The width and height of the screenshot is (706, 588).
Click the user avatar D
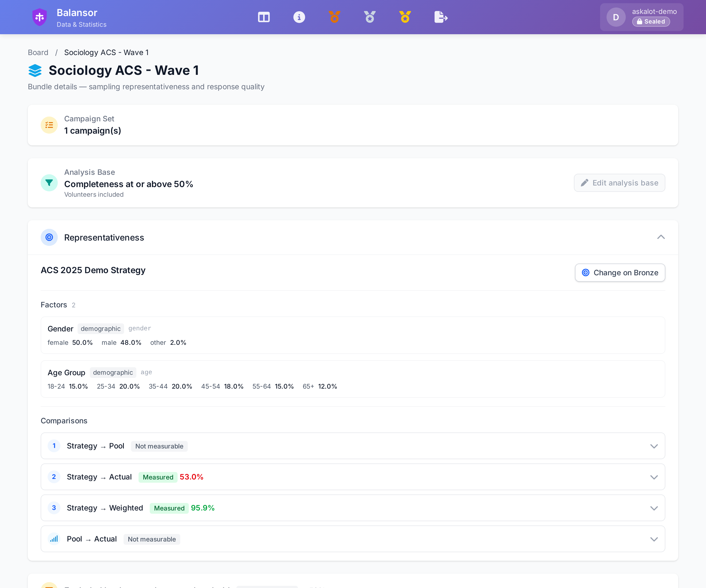(616, 17)
